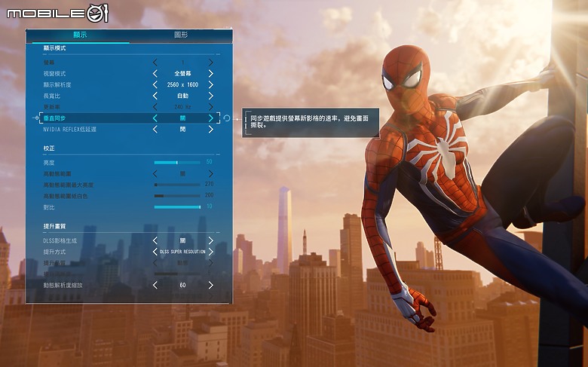Switch to the 顯示 tab

point(80,35)
